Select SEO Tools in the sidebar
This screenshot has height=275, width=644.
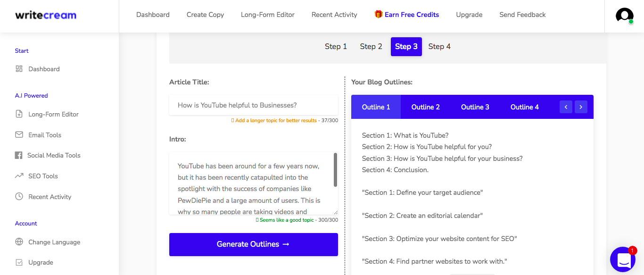19,176
